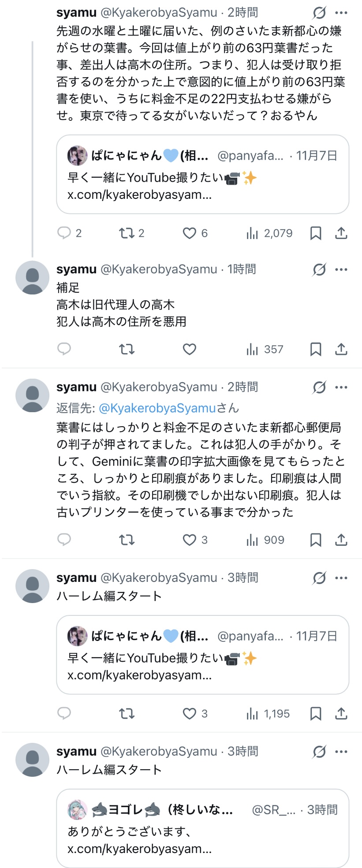The height and width of the screenshot is (868, 362).
Task: Like the tweet about the 63-yen postcard
Action: pyautogui.click(x=190, y=233)
